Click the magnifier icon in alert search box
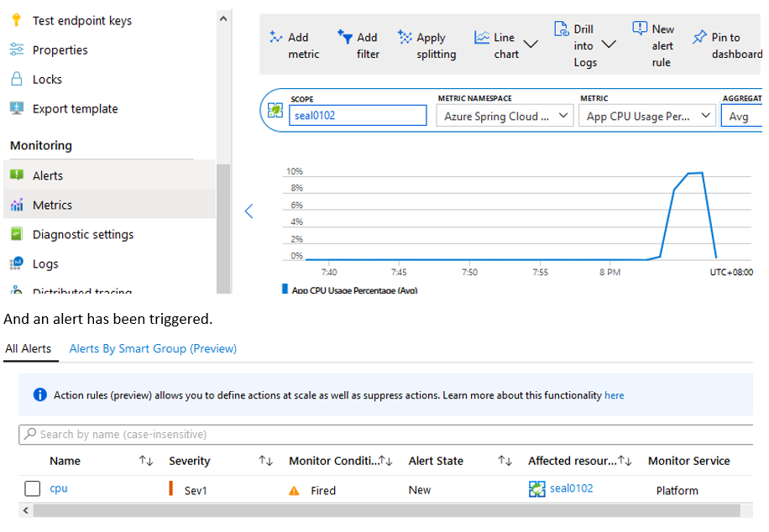Viewport: 769px width, 532px height. pos(30,434)
